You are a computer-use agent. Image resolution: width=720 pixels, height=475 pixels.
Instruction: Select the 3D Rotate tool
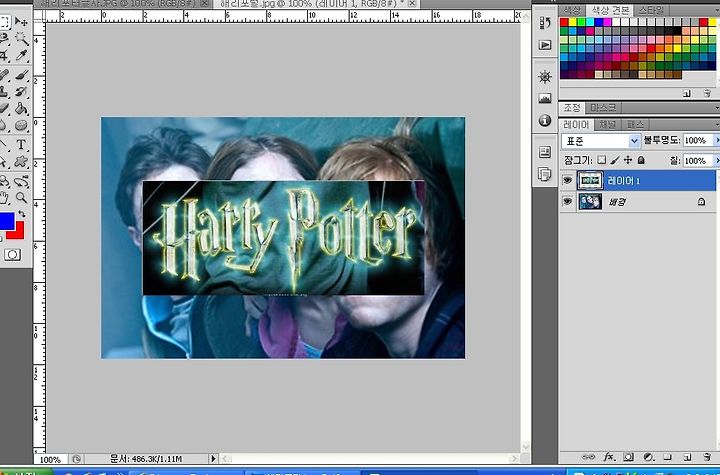[4, 181]
